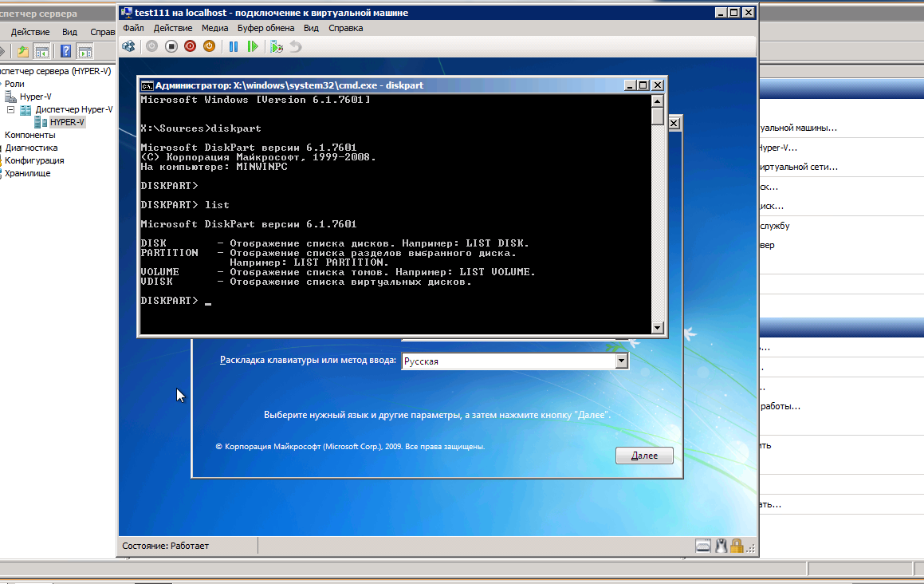Click 'службу' action in right pane
The width and height of the screenshot is (924, 584).
tap(774, 226)
